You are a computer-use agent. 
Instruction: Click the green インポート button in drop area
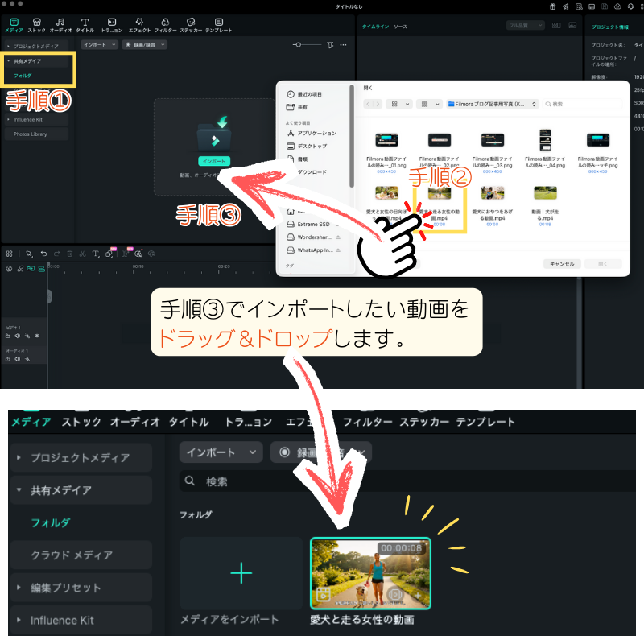(214, 161)
